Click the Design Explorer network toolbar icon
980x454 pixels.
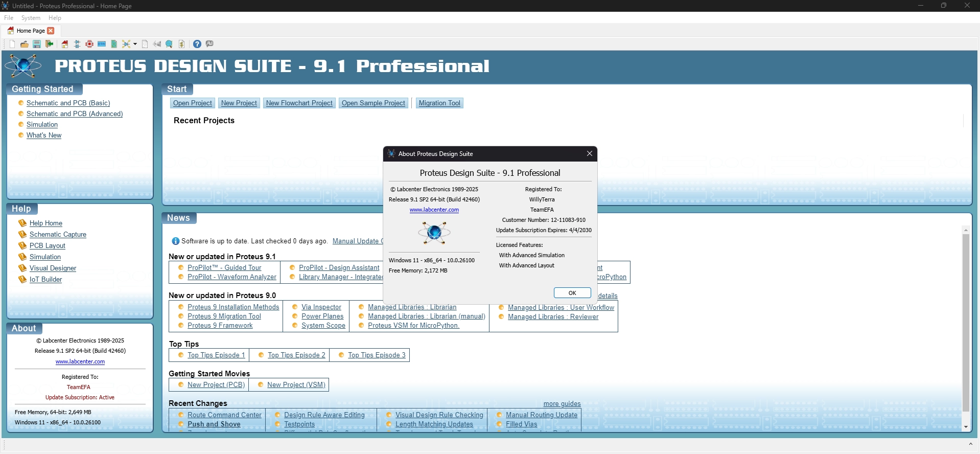(x=126, y=44)
